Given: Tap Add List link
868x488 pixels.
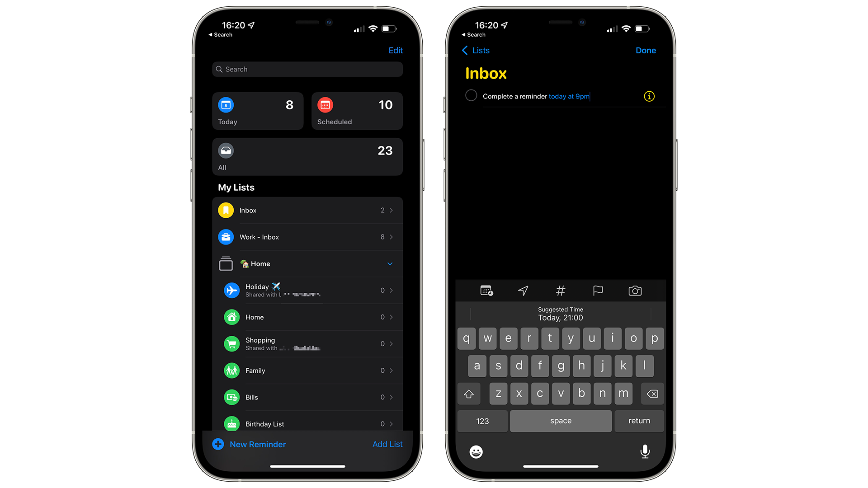Looking at the screenshot, I should click(x=387, y=443).
